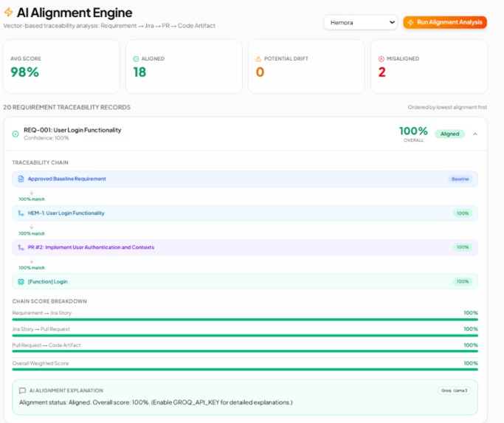
Task: Click the chip icon beside [Function] Login
Action: (x=21, y=282)
